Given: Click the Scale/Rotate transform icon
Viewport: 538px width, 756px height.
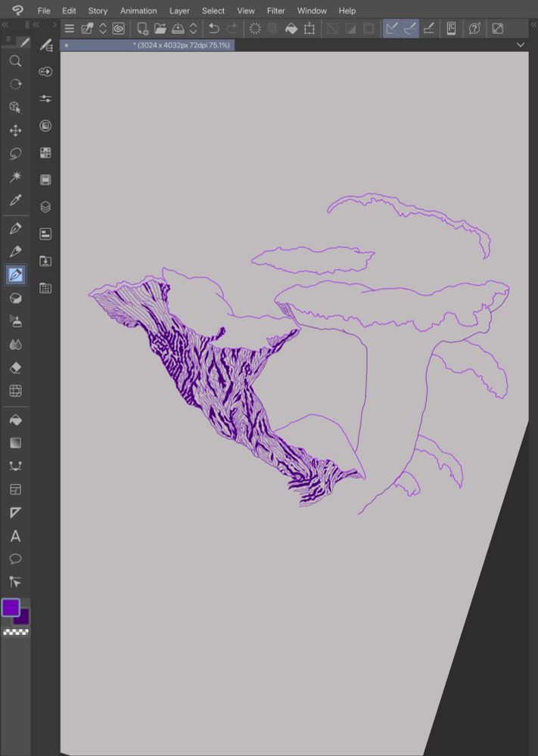Looking at the screenshot, I should (309, 29).
